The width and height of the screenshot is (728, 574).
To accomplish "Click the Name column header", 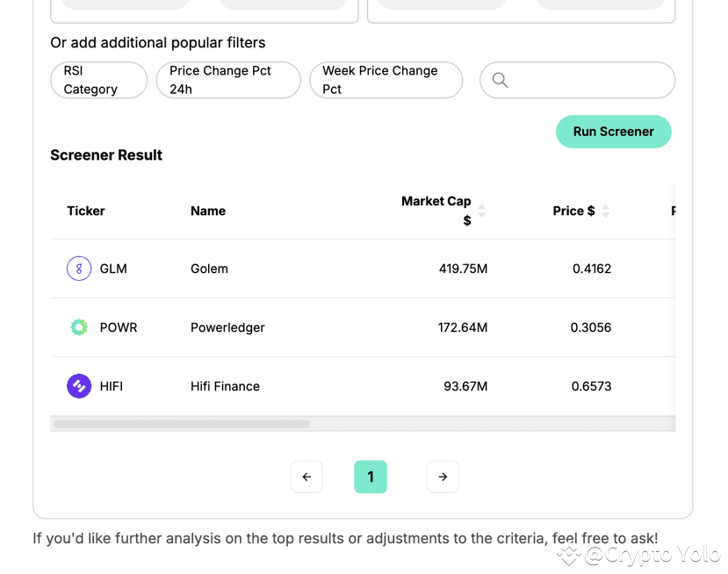I will (208, 212).
